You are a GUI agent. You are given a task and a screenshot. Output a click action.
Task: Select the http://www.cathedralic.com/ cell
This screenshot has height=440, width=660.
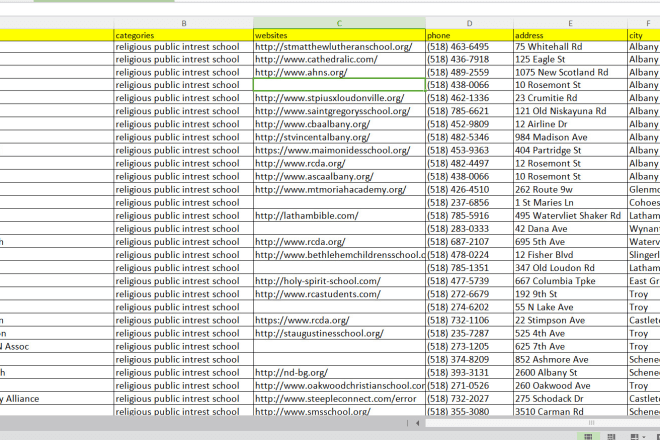pyautogui.click(x=339, y=59)
